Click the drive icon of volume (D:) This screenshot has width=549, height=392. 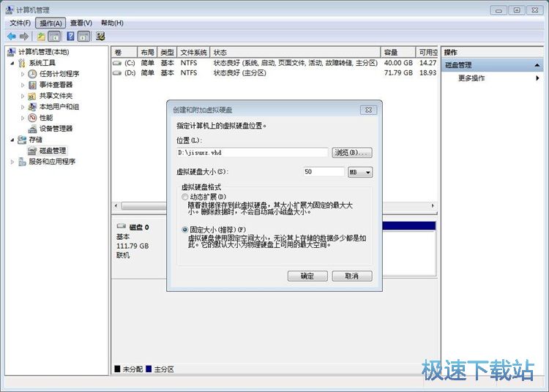(x=117, y=73)
